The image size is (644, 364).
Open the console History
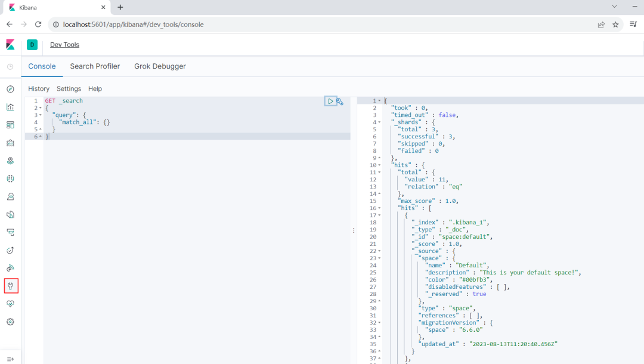[39, 88]
